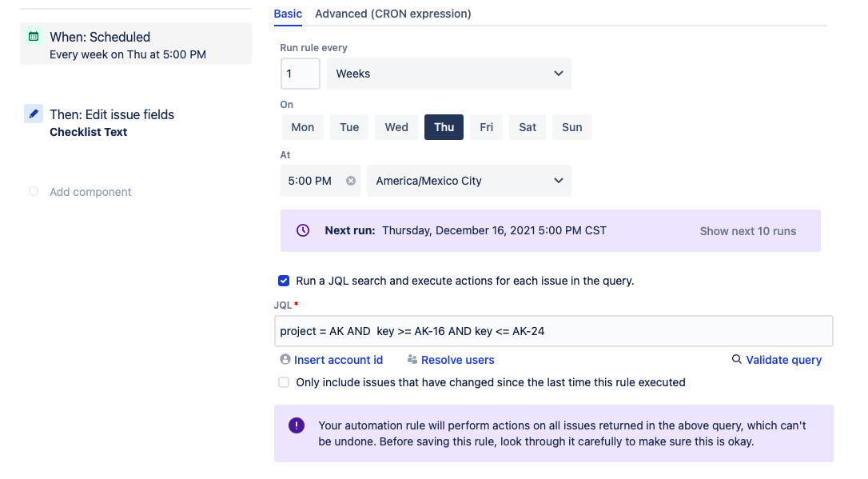Click the green calendar Scheduled trigger icon
The width and height of the screenshot is (868, 479).
click(x=33, y=36)
